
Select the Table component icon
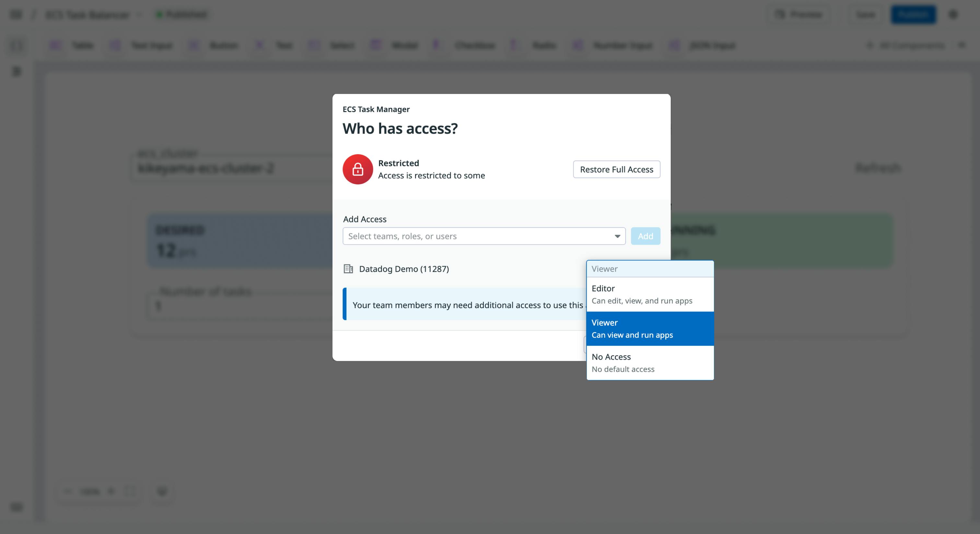tap(56, 45)
